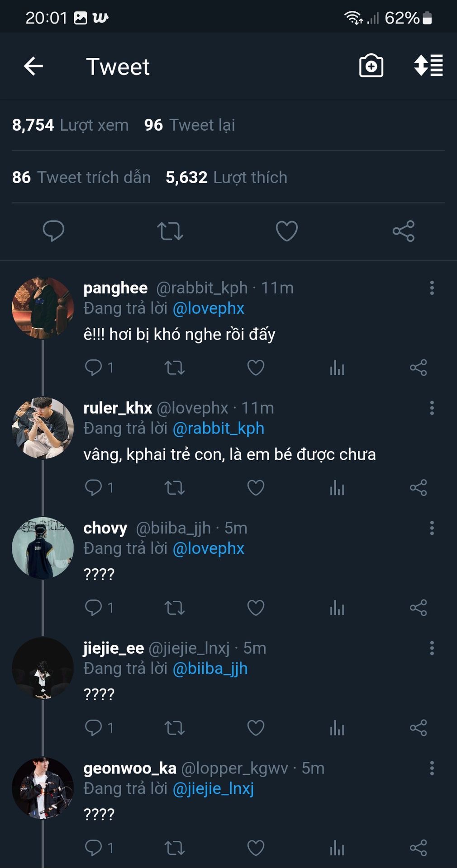Reply to panghee's comment
Image resolution: width=457 pixels, height=868 pixels.
[x=94, y=368]
